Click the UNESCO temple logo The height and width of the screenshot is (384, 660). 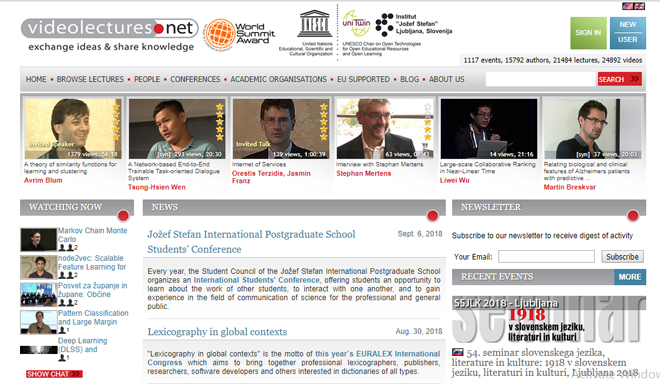[x=314, y=24]
